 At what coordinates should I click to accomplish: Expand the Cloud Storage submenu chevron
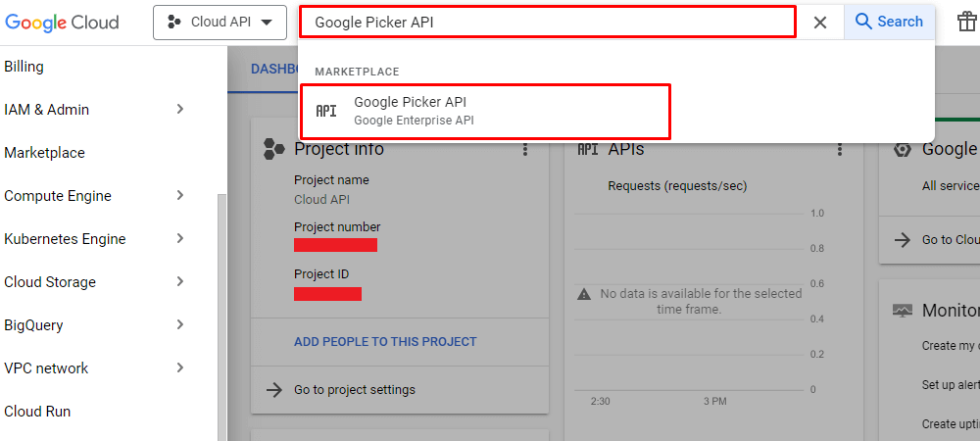[x=180, y=281]
